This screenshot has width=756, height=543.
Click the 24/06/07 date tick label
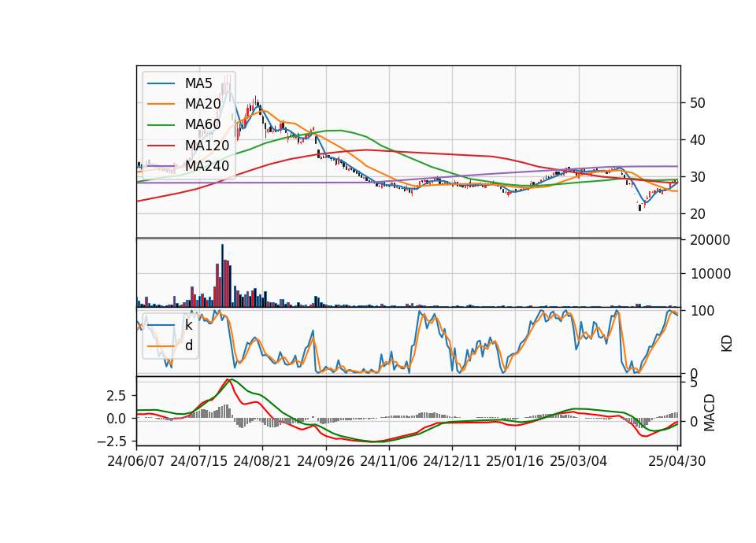point(136,461)
